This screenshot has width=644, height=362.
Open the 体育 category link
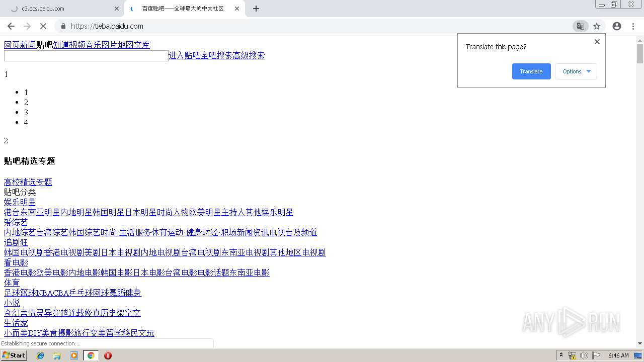click(x=12, y=283)
